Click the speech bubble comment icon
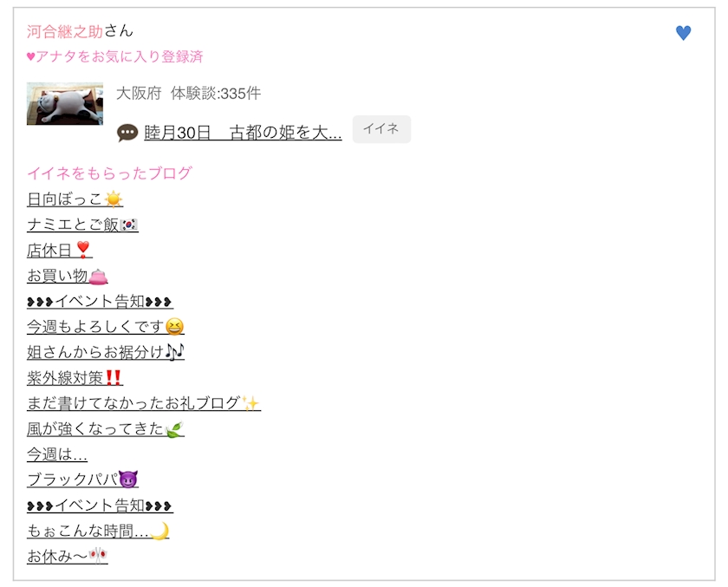This screenshot has height=587, width=728. [127, 134]
